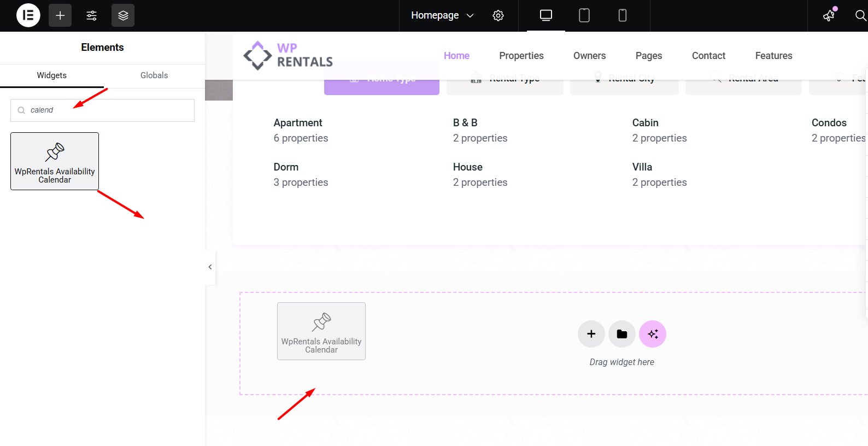Switch to the Globals tab
This screenshot has width=868, height=446.
coord(154,75)
